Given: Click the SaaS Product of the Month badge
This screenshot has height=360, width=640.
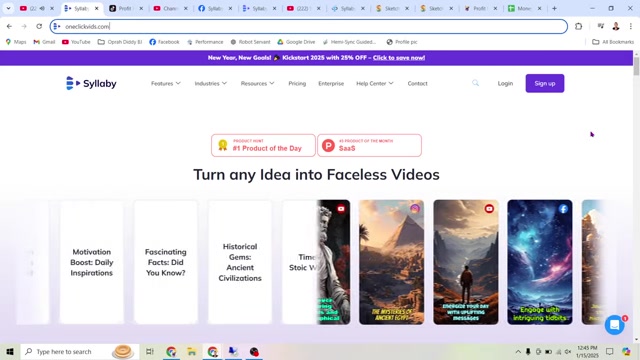Looking at the screenshot, I should tap(369, 145).
